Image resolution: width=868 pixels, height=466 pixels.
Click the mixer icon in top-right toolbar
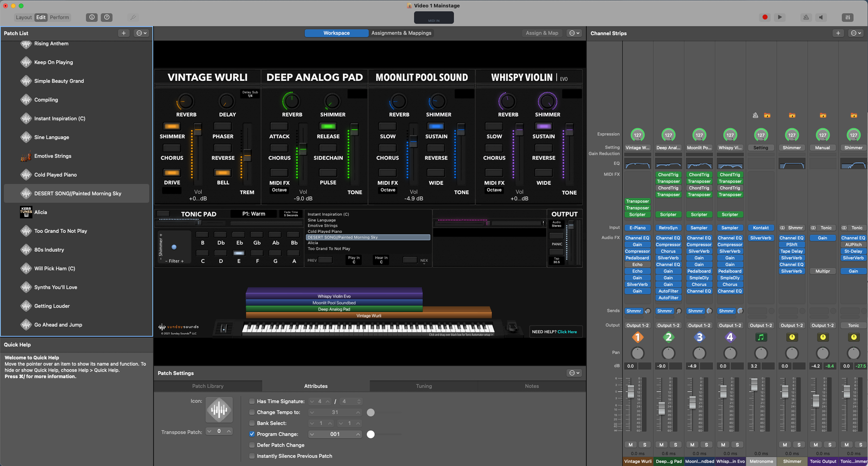847,17
